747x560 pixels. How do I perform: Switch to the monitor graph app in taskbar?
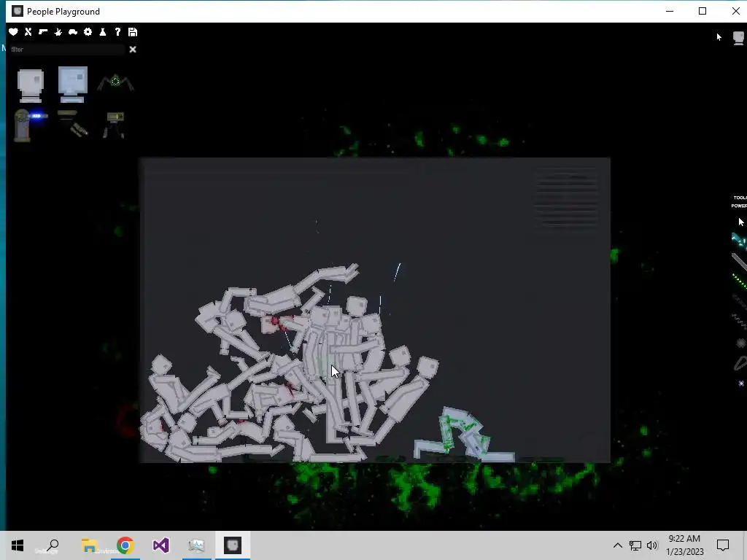pyautogui.click(x=197, y=545)
